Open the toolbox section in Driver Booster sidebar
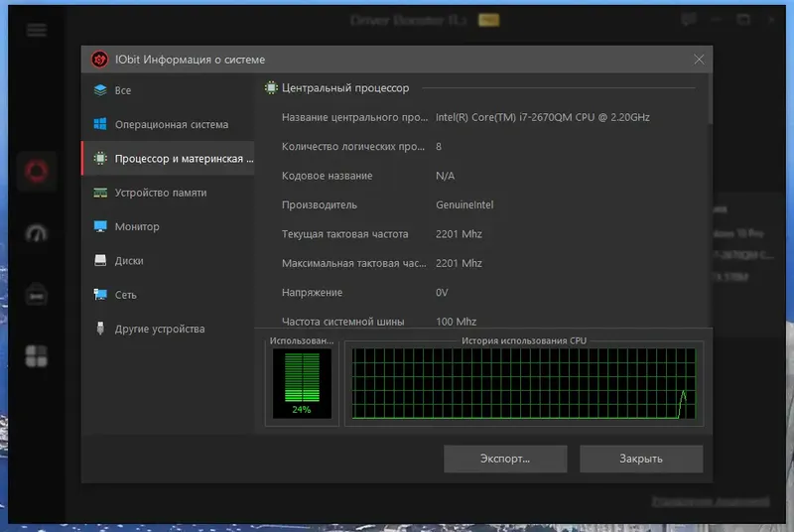The image size is (794, 532). point(37,295)
